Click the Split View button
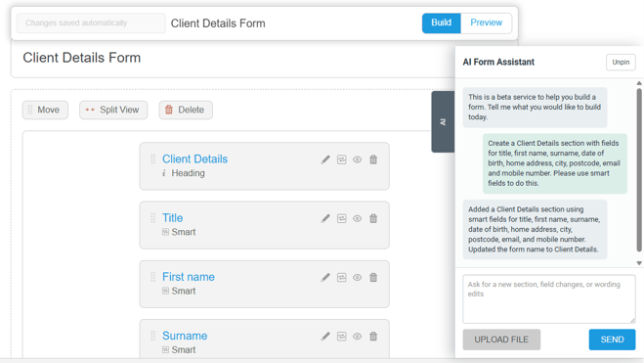This screenshot has width=644, height=363. (x=113, y=110)
